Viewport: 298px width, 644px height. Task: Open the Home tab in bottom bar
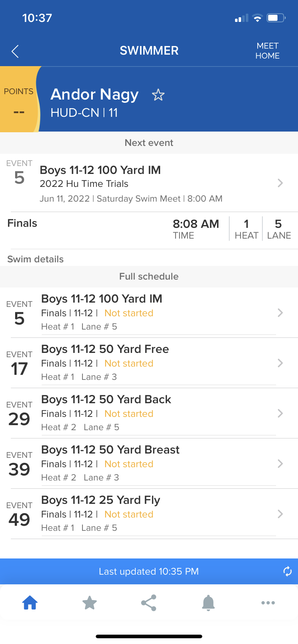coord(30,603)
